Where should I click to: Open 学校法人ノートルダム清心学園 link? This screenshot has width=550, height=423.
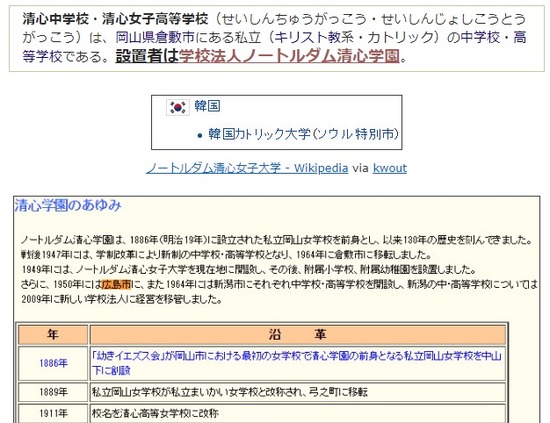(289, 56)
